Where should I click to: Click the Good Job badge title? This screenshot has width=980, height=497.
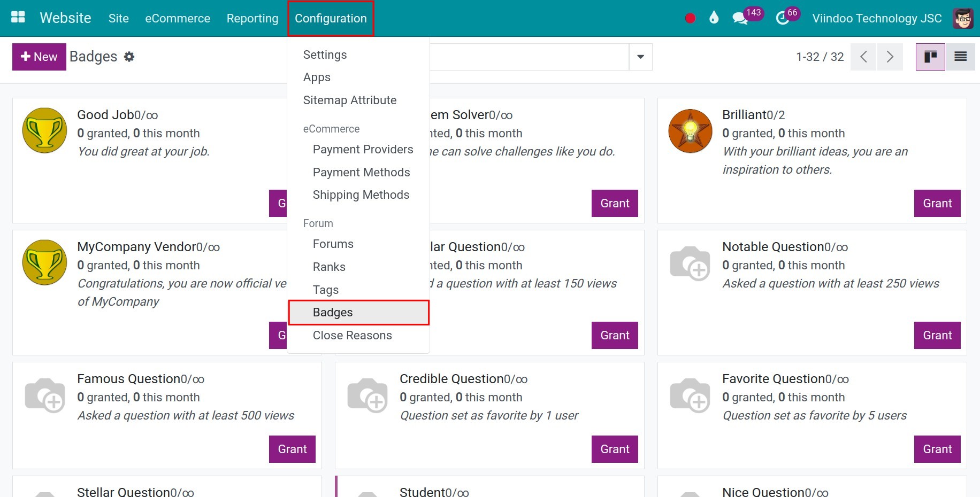pyautogui.click(x=105, y=114)
